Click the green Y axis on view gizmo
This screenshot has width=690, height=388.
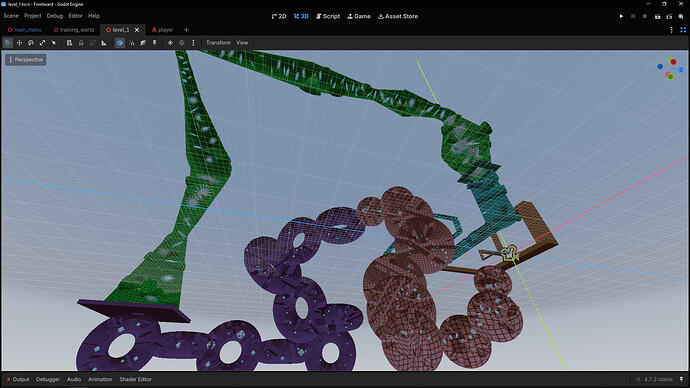[670, 77]
